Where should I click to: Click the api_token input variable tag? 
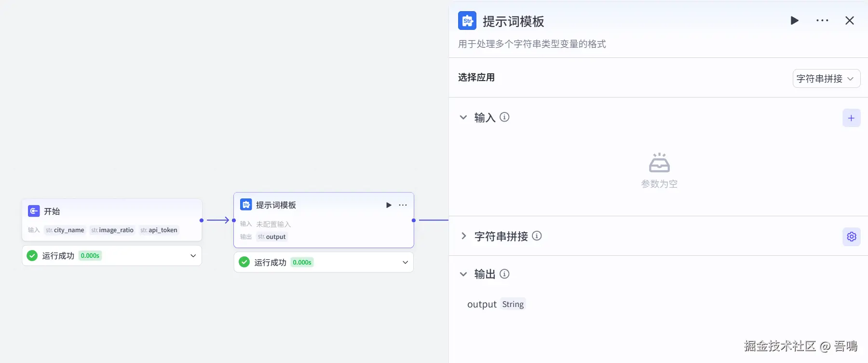(x=159, y=230)
